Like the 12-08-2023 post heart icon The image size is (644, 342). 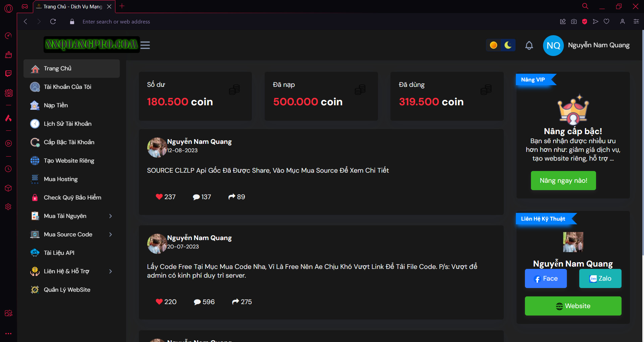[159, 197]
